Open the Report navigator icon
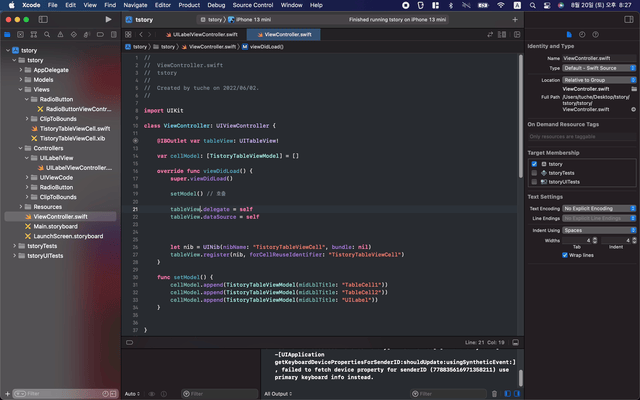This screenshot has width=640, height=400. point(113,35)
